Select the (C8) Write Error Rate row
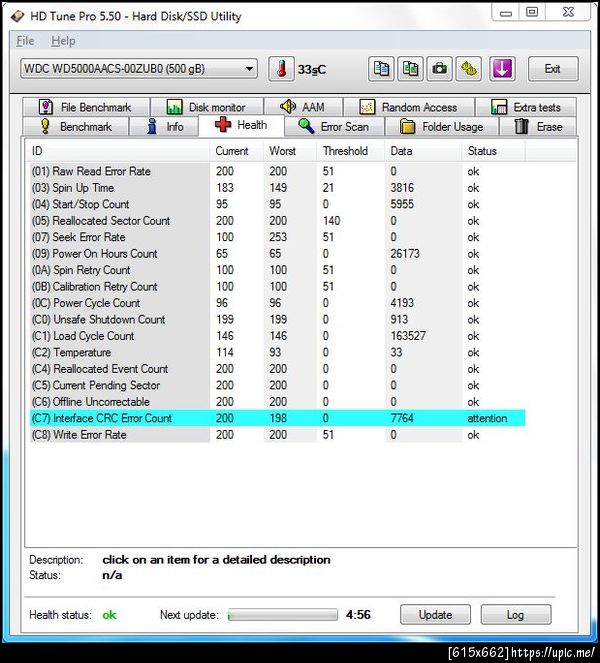Image resolution: width=600 pixels, height=663 pixels. click(x=278, y=435)
